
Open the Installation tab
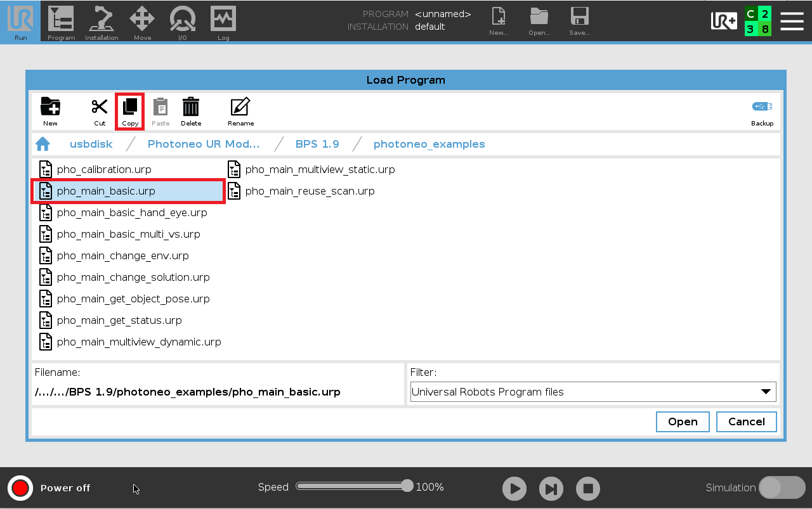(101, 22)
